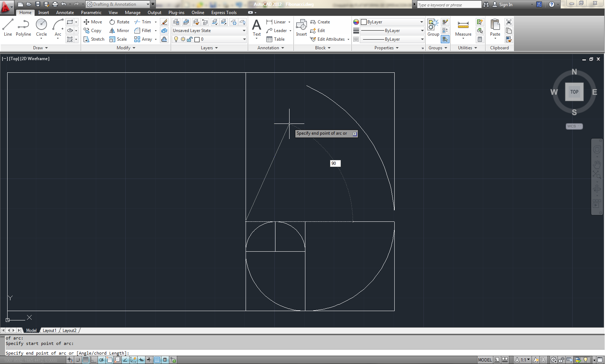The width and height of the screenshot is (605, 364).
Task: Insert a Table
Action: point(275,39)
